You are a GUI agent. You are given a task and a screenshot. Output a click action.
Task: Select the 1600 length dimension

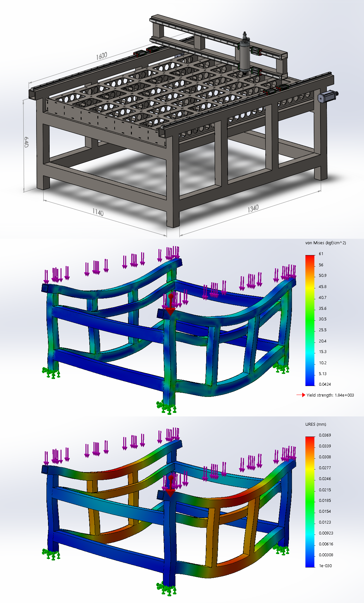coord(101,56)
